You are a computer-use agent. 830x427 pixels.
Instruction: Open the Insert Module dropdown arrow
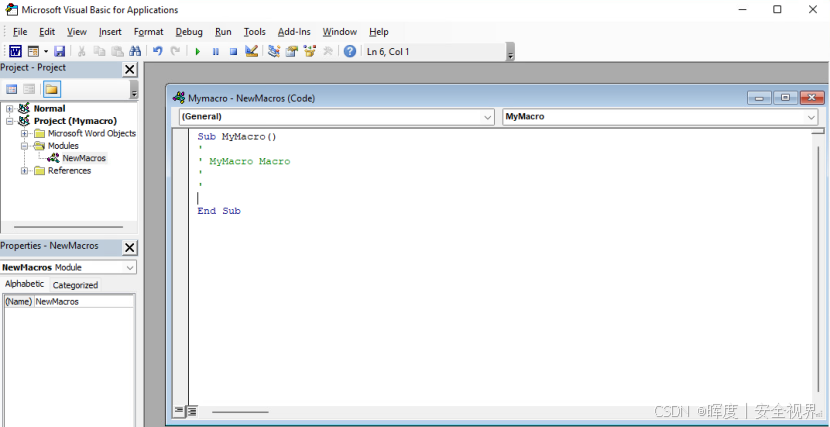[46, 51]
